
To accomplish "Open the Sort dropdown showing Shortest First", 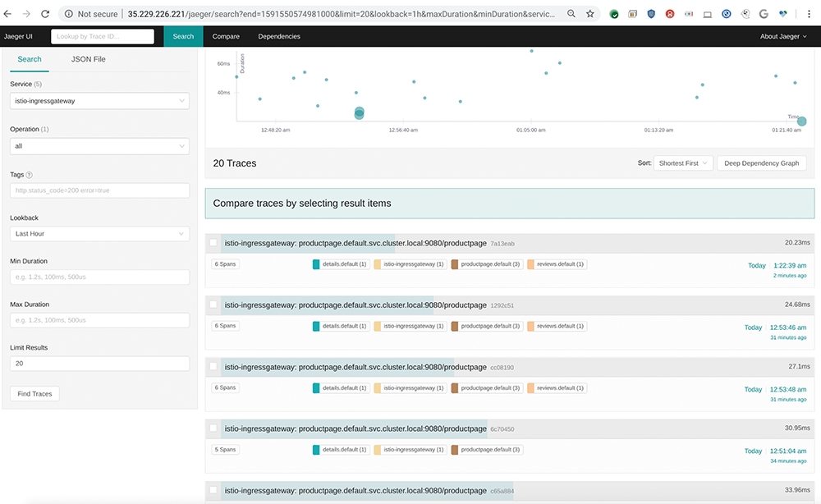I will click(683, 163).
